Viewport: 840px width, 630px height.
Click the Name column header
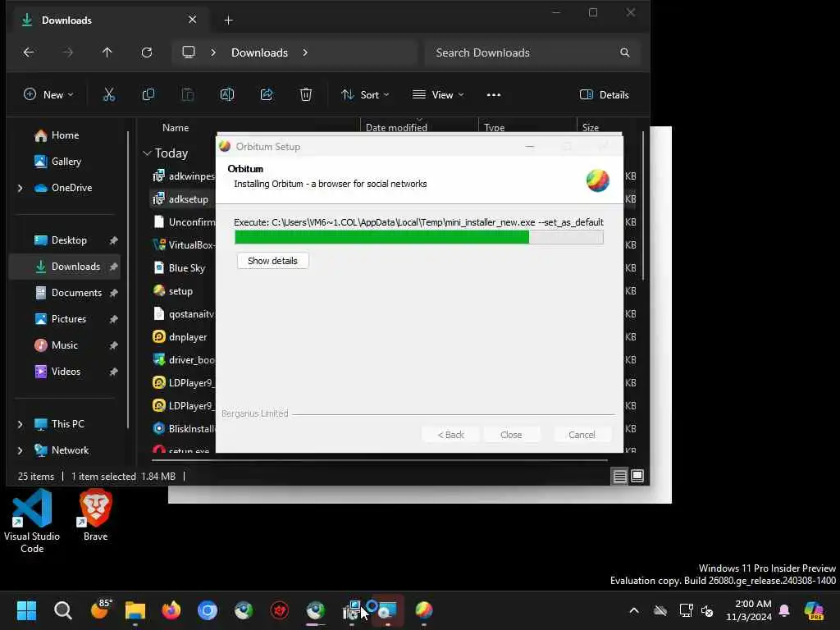[x=176, y=128]
